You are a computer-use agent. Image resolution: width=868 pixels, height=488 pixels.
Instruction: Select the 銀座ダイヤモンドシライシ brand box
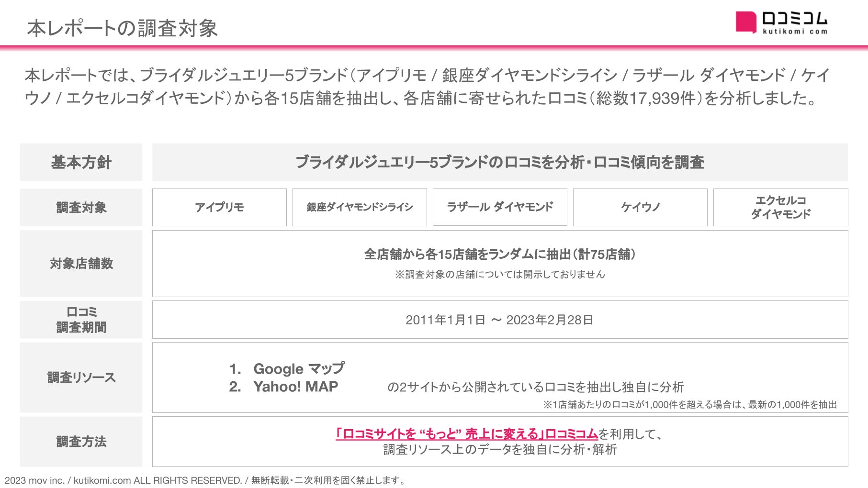coord(360,207)
